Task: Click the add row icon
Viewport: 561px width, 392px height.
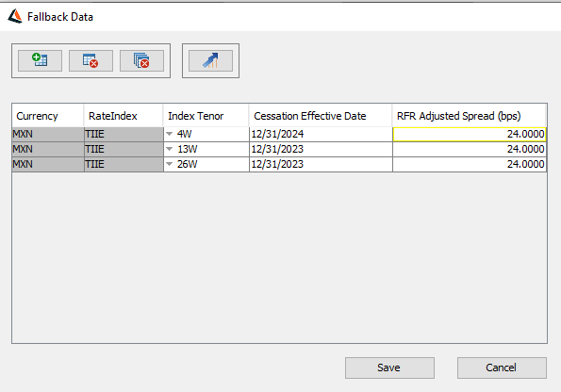Action: (40, 60)
